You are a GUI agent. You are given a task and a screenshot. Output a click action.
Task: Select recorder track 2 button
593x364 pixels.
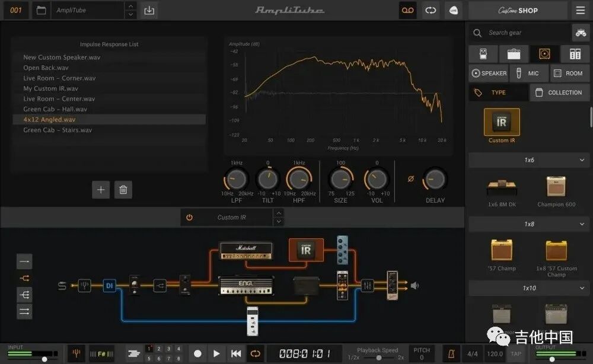(159, 349)
